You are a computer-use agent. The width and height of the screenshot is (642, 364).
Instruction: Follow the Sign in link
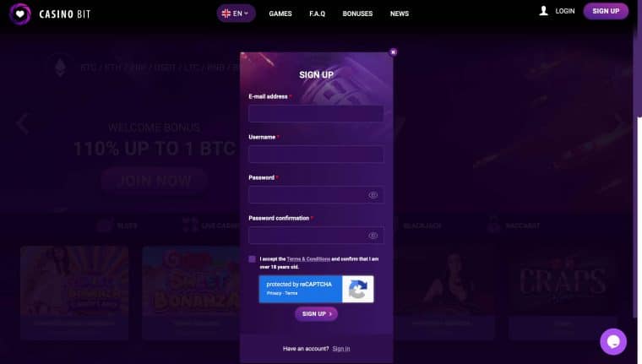[341, 349]
